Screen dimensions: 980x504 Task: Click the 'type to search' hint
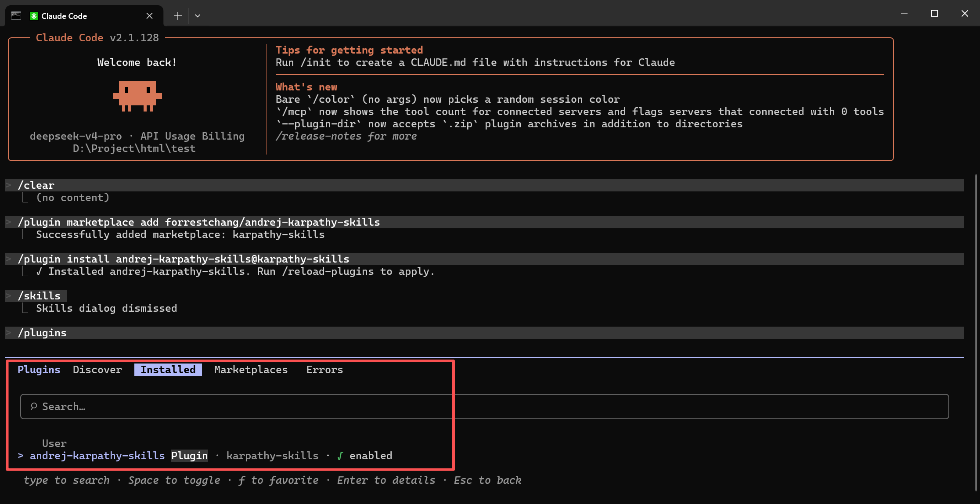pos(67,480)
